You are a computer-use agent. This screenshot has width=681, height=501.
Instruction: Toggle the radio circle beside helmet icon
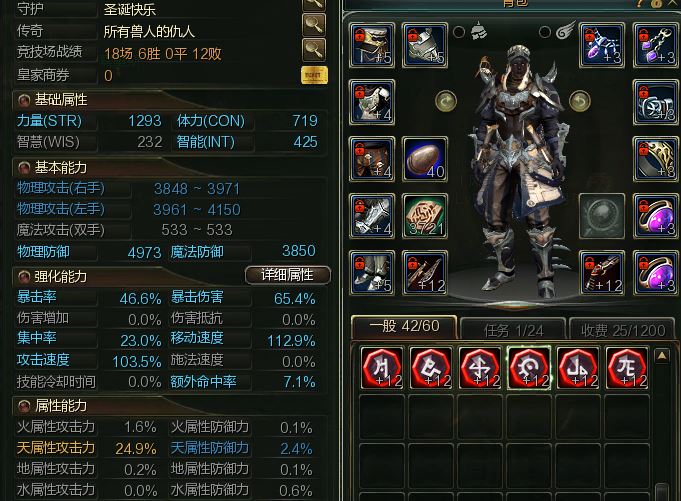[x=459, y=32]
